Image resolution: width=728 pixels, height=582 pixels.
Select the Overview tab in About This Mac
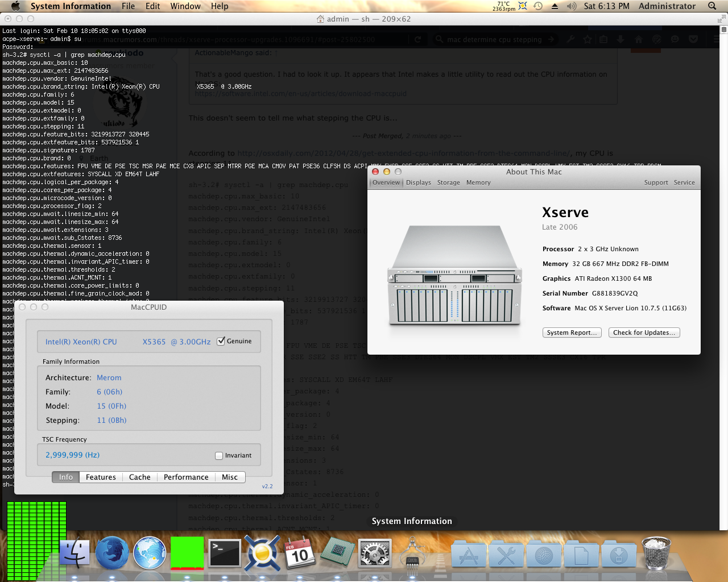[x=386, y=182]
